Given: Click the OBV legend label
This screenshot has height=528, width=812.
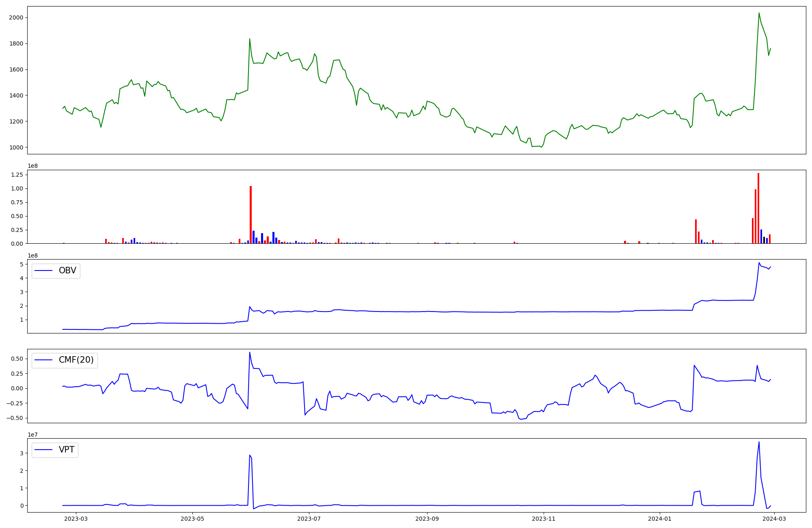Looking at the screenshot, I should click(x=67, y=270).
